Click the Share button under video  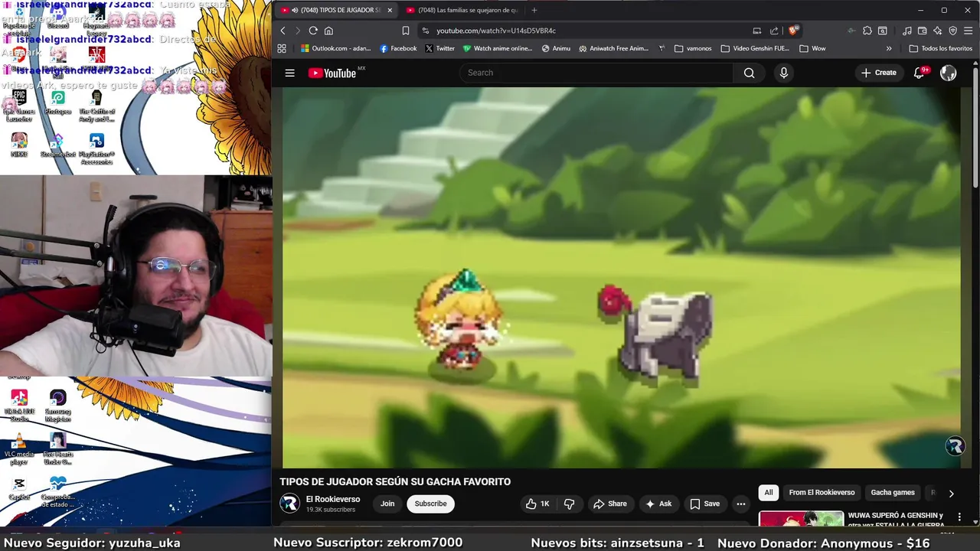point(609,504)
